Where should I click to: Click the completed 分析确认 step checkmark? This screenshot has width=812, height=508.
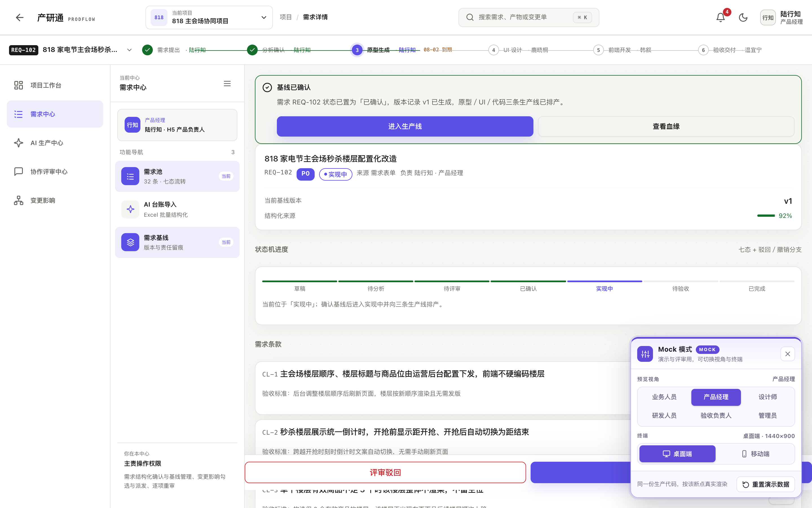tap(252, 50)
